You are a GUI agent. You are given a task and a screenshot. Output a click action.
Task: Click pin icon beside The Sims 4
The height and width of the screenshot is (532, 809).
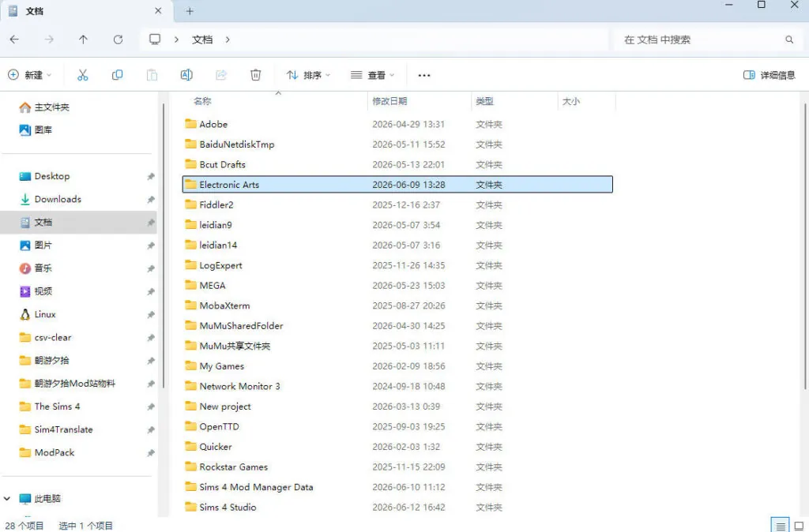(151, 406)
